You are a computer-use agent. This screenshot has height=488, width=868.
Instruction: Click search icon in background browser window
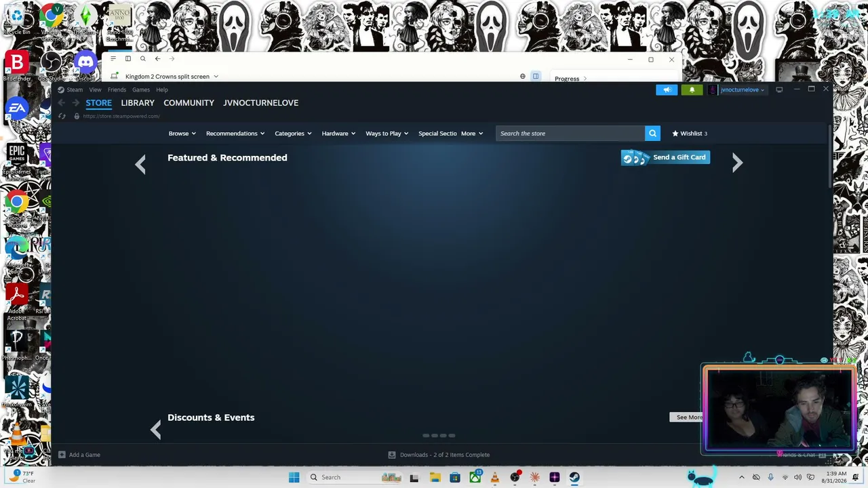coord(142,59)
